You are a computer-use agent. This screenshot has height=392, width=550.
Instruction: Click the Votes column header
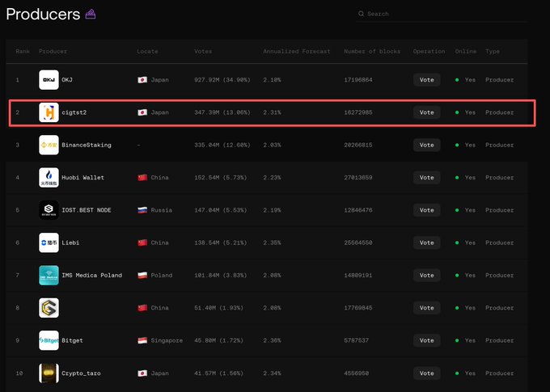[x=203, y=51]
